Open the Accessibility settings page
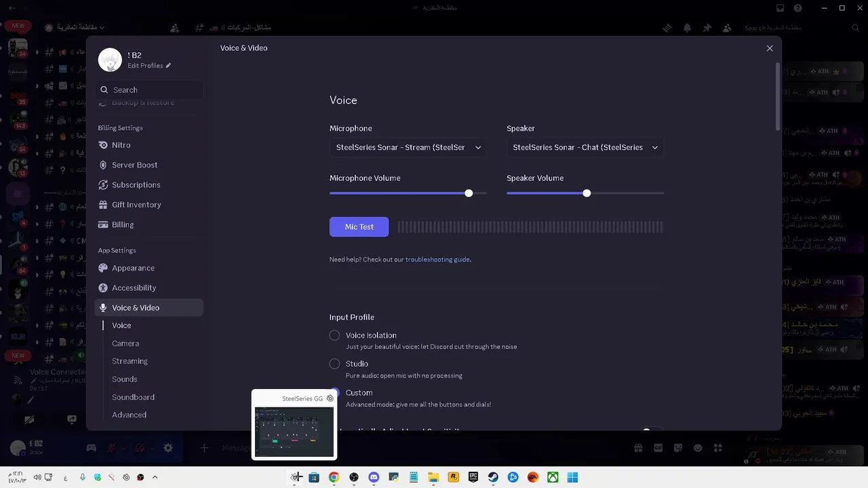868x488 pixels. point(149,287)
